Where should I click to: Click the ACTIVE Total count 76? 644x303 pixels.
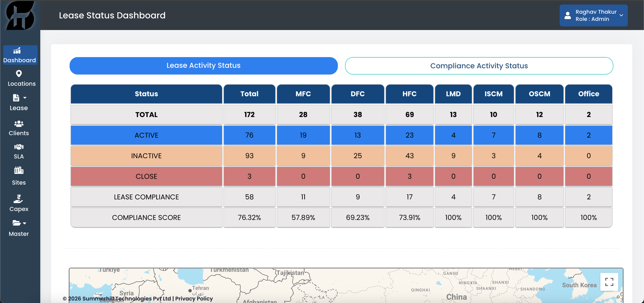(x=249, y=135)
